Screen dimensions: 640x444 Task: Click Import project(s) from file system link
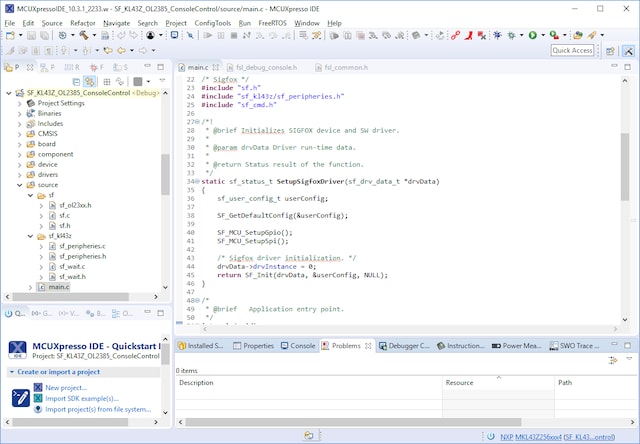click(x=98, y=409)
